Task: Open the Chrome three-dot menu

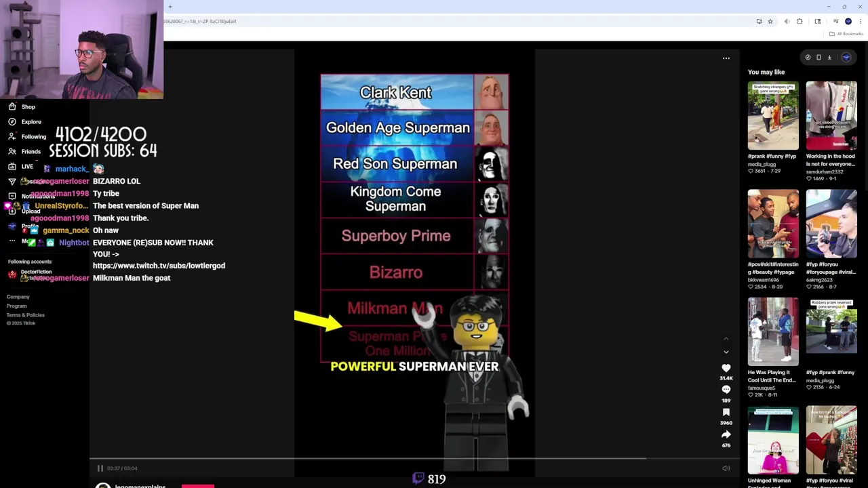Action: (x=861, y=22)
